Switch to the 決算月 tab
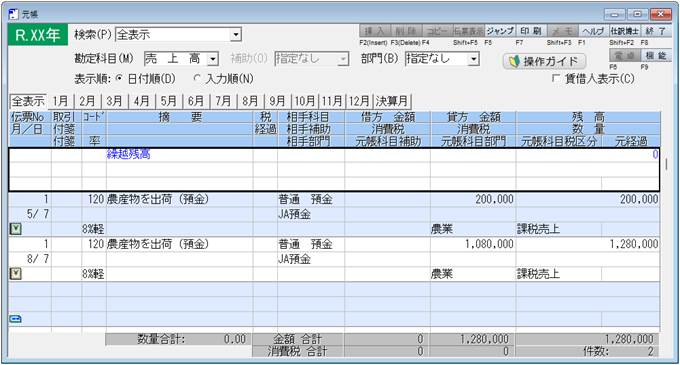 pyautogui.click(x=392, y=101)
